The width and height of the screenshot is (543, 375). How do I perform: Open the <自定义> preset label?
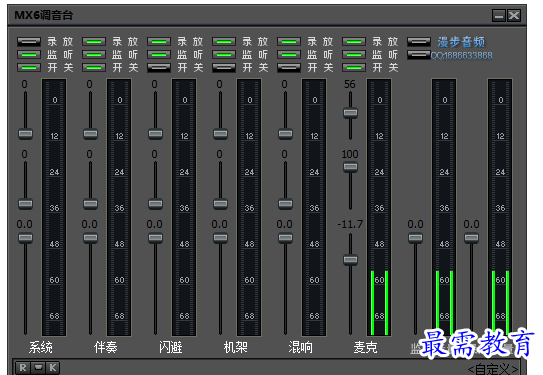click(493, 369)
